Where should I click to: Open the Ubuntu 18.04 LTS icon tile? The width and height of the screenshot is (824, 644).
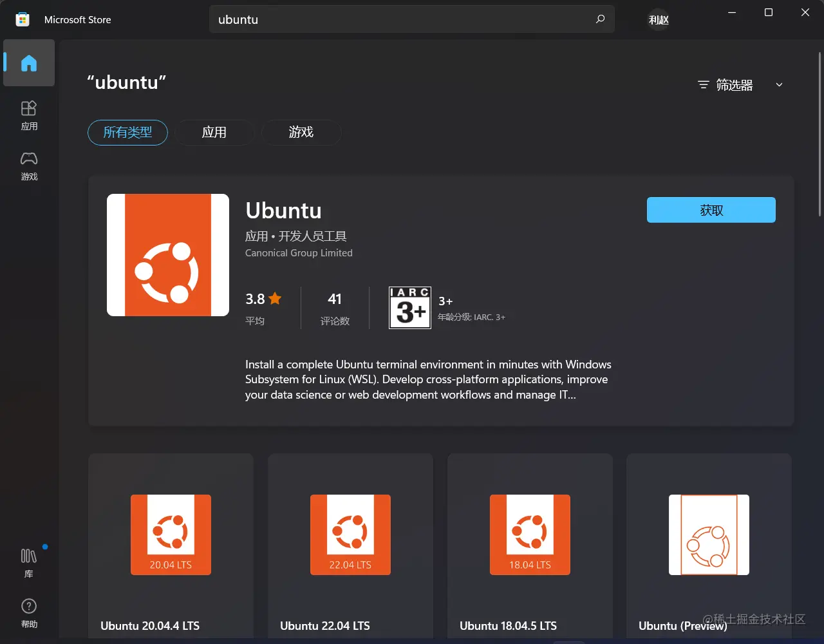click(530, 535)
